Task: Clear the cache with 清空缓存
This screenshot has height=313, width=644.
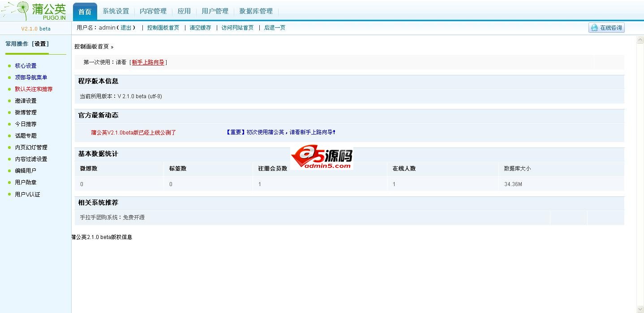Action: [x=200, y=28]
